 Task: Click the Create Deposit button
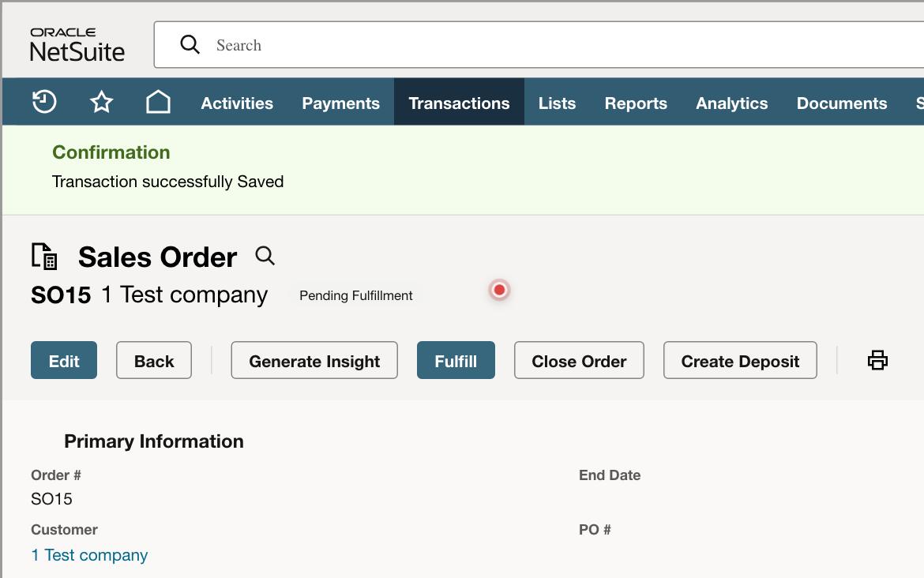tap(740, 360)
